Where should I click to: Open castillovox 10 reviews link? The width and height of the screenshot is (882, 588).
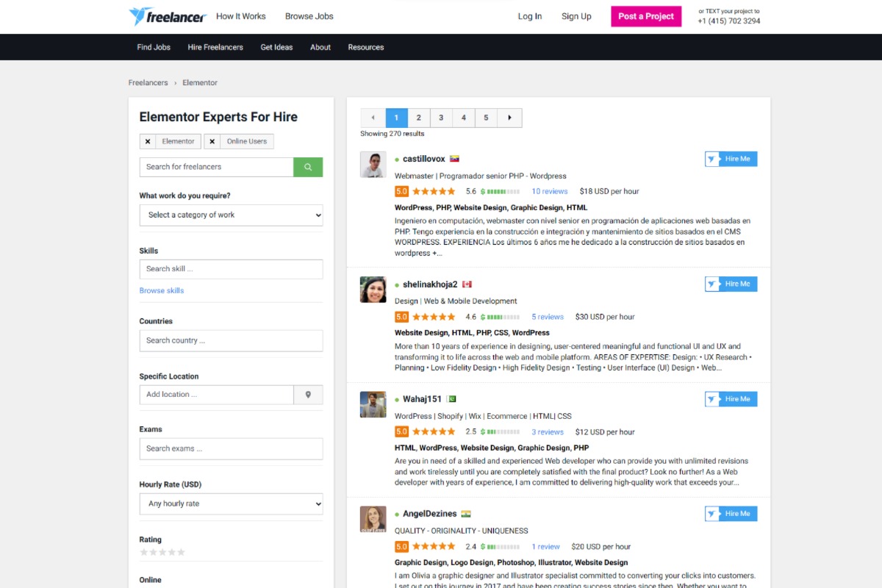click(550, 191)
